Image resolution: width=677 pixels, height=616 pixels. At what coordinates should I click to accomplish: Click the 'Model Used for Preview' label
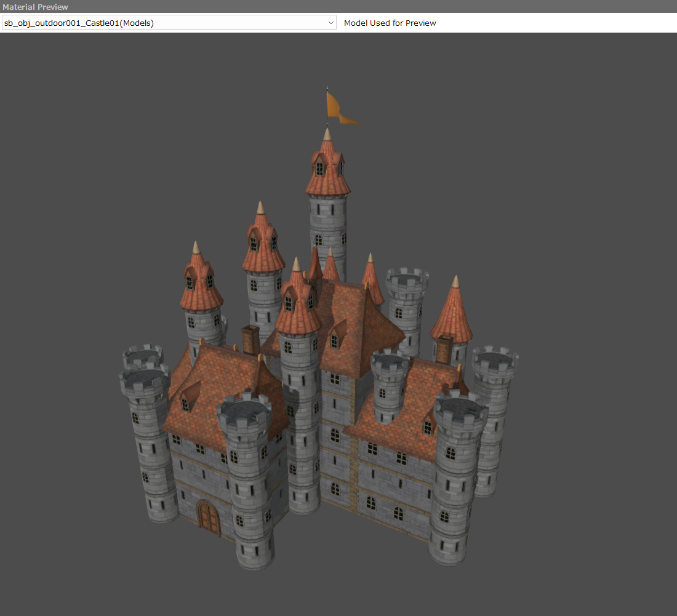coord(390,23)
